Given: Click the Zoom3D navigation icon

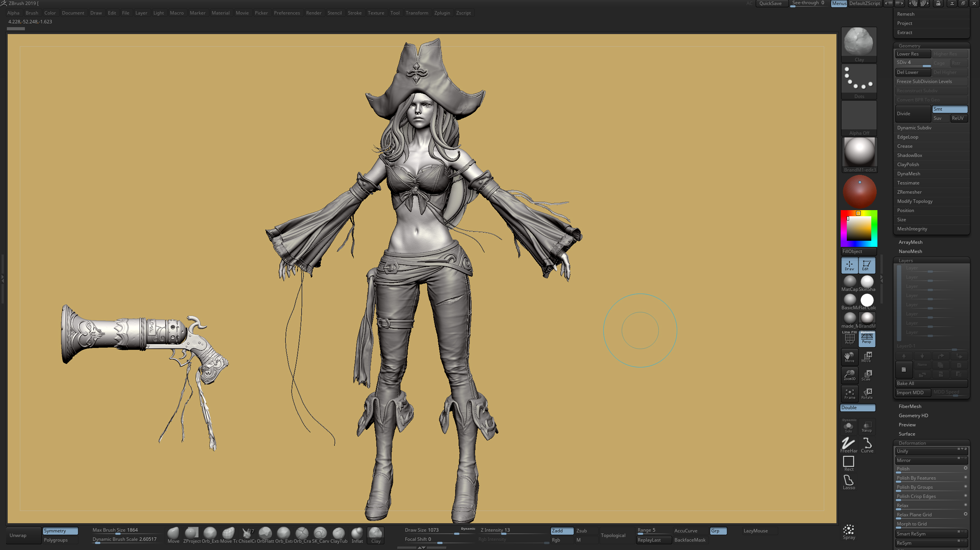Looking at the screenshot, I should tap(849, 375).
